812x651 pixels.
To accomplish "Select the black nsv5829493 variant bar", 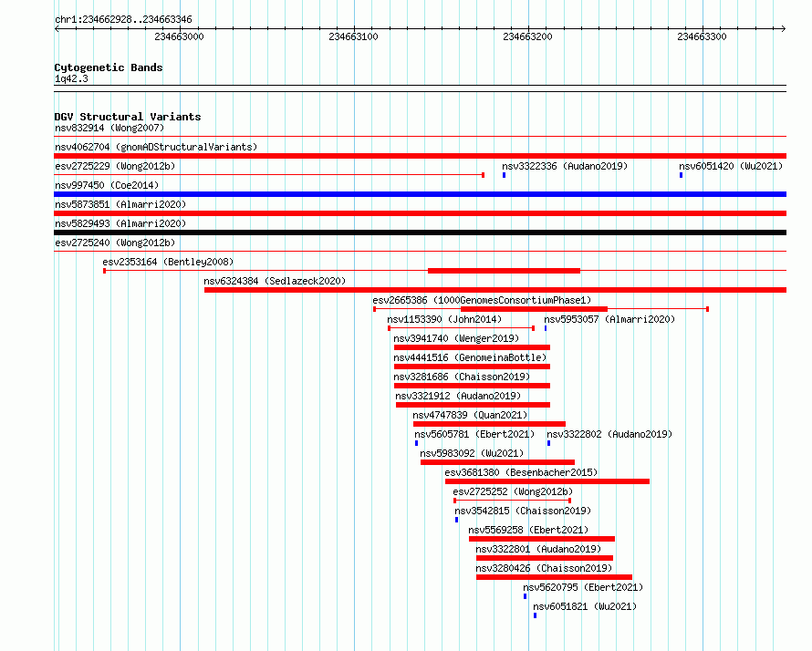I will point(420,232).
